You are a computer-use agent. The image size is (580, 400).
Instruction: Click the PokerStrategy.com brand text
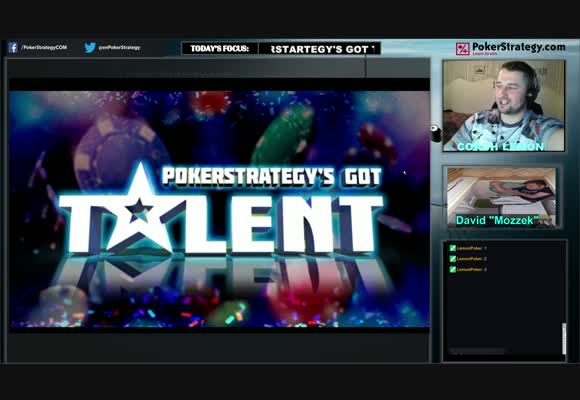coord(518,47)
